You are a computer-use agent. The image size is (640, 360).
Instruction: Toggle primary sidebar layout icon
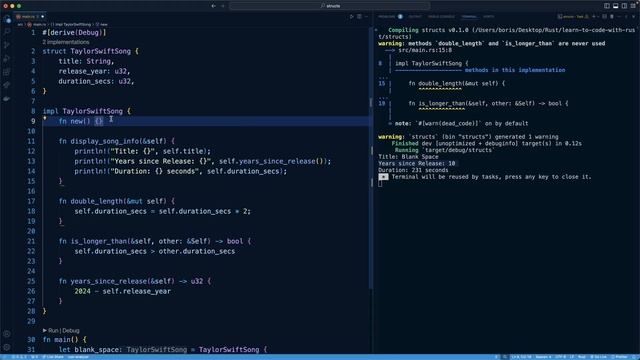coord(607,6)
